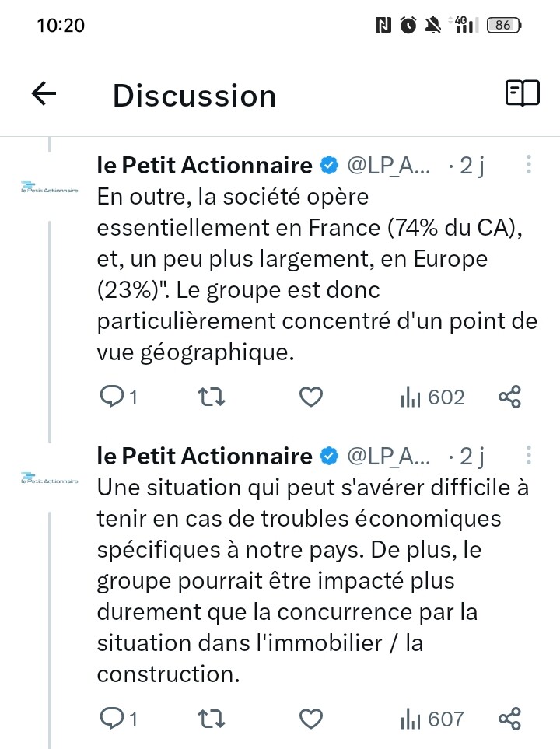Open le Petit Actionnaire profile name, first tweet
The height and width of the screenshot is (749, 560).
pos(205,165)
